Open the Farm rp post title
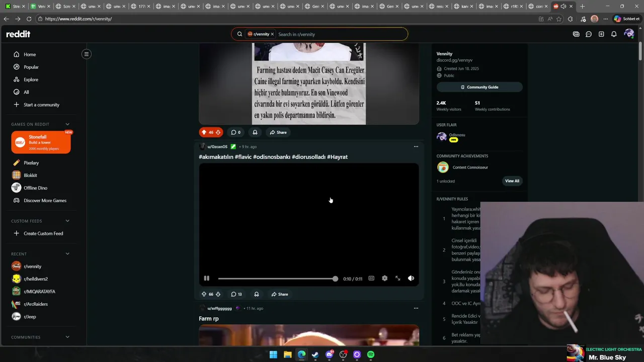This screenshot has width=644, height=362. 209,319
